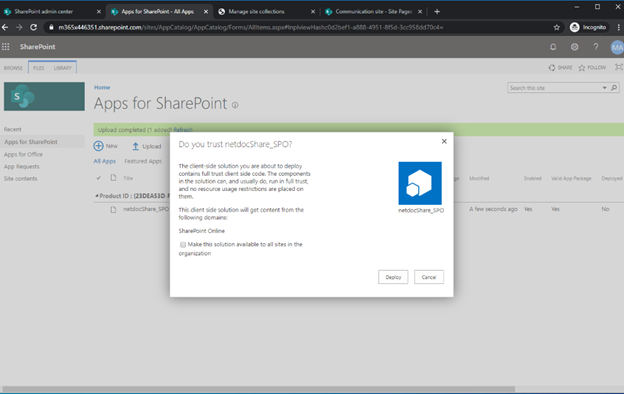Open the SharePoint app launcher waffle icon
The height and width of the screenshot is (394, 624).
pos(6,47)
